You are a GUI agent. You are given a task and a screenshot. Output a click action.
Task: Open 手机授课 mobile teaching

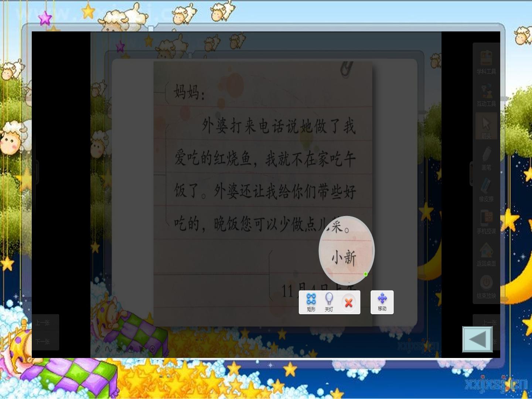pos(486,222)
